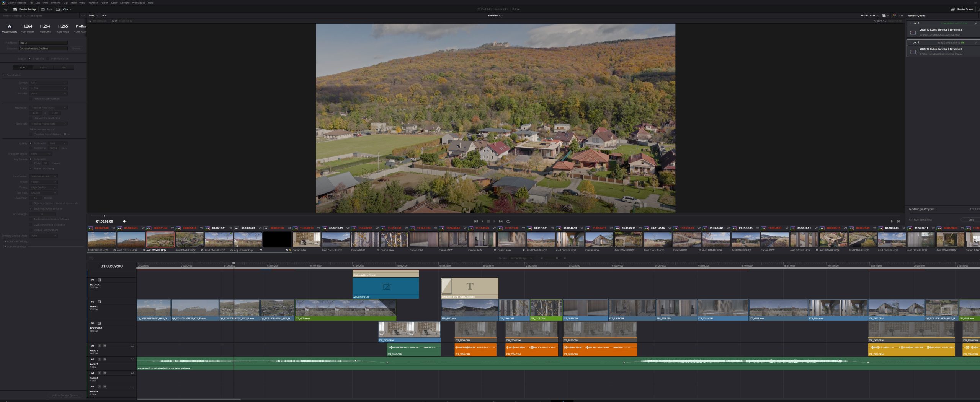The width and height of the screenshot is (980, 402).
Task: Solo the Audio 2 track
Action: tap(100, 360)
